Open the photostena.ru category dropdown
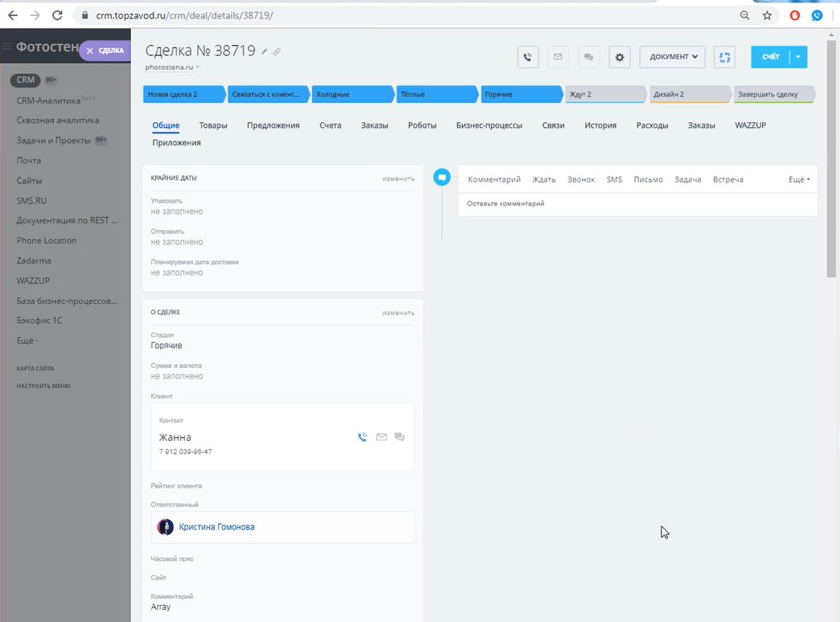The width and height of the screenshot is (840, 622). coord(172,68)
